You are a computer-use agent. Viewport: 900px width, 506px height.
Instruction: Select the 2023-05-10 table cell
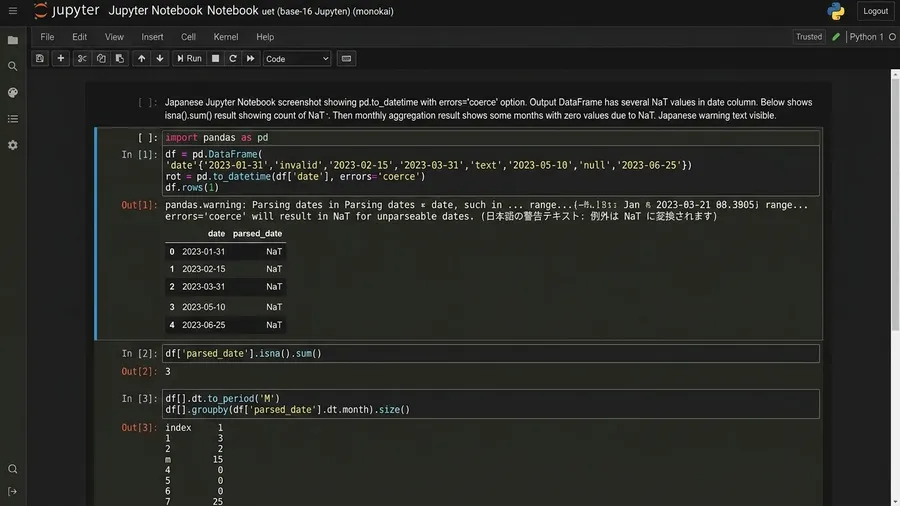(x=203, y=308)
